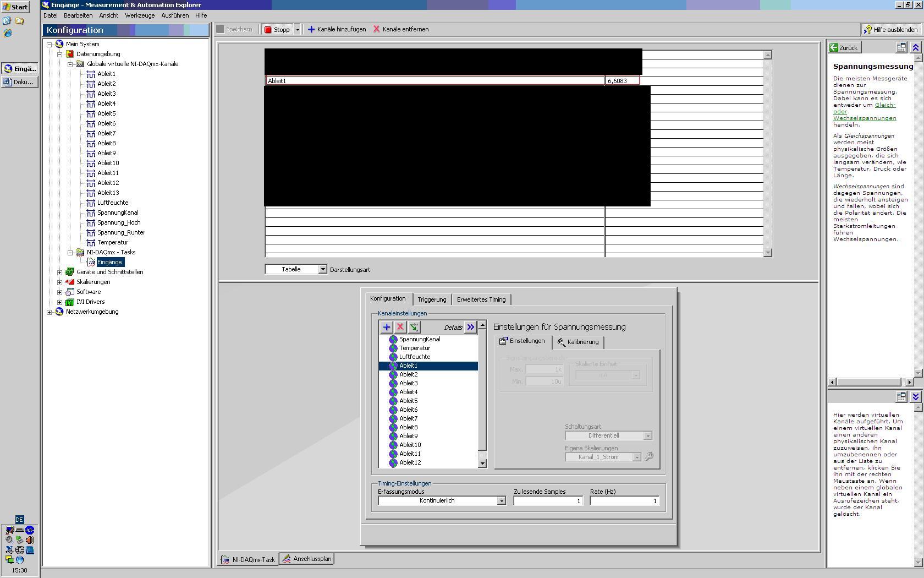Image resolution: width=924 pixels, height=578 pixels.
Task: Switch to the Anschlussplan tab
Action: point(307,559)
